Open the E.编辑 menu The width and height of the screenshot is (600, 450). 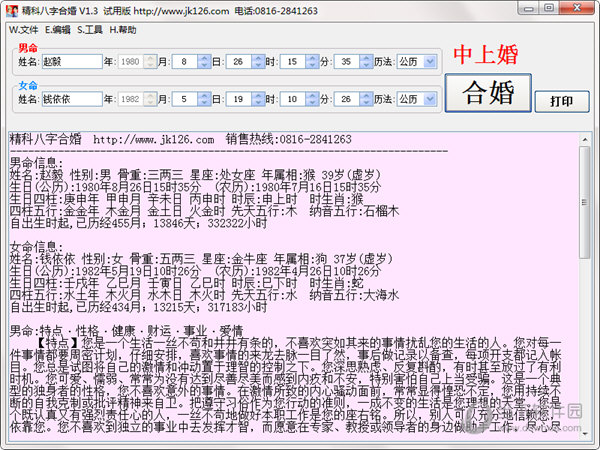(x=58, y=30)
